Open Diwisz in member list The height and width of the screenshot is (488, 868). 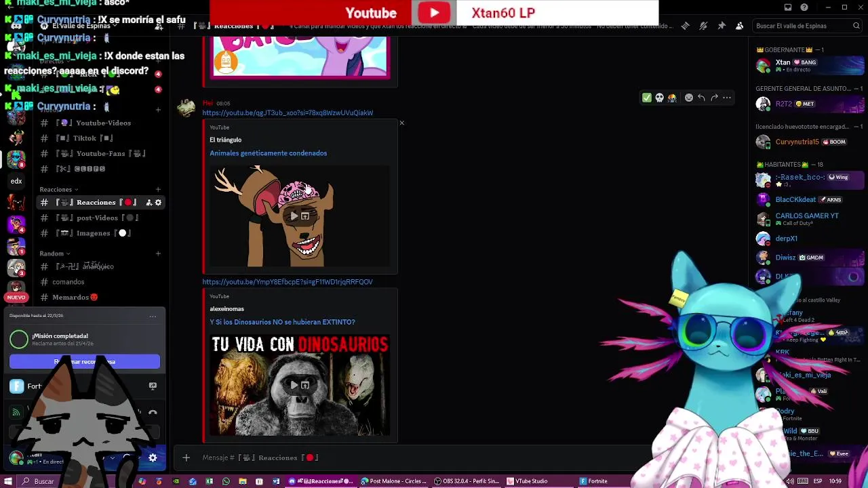coord(810,258)
